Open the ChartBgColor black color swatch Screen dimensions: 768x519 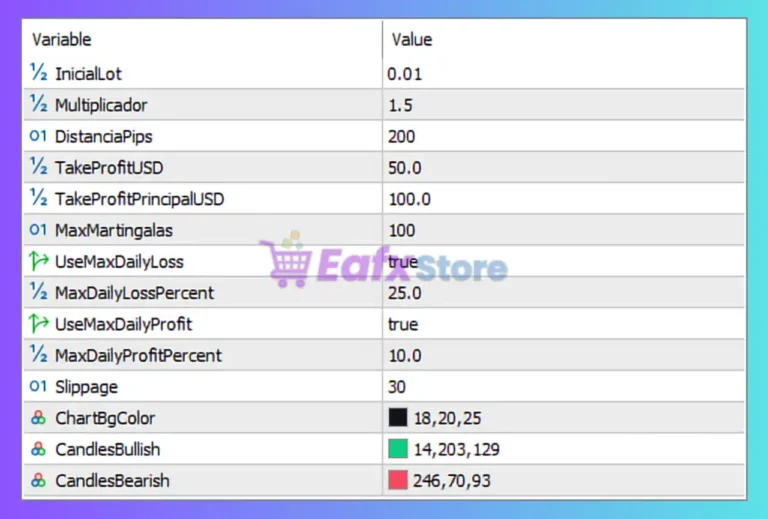click(398, 418)
